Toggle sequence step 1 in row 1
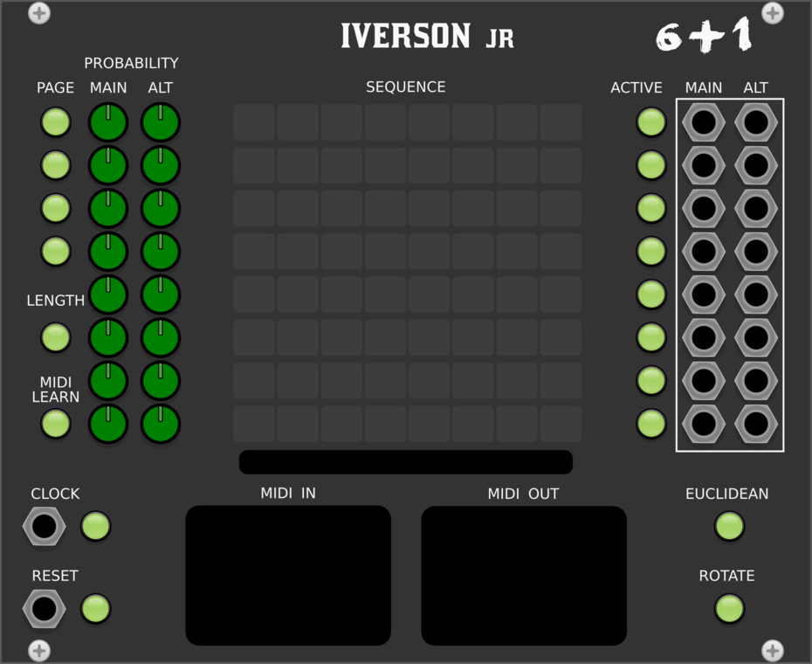 pos(254,122)
